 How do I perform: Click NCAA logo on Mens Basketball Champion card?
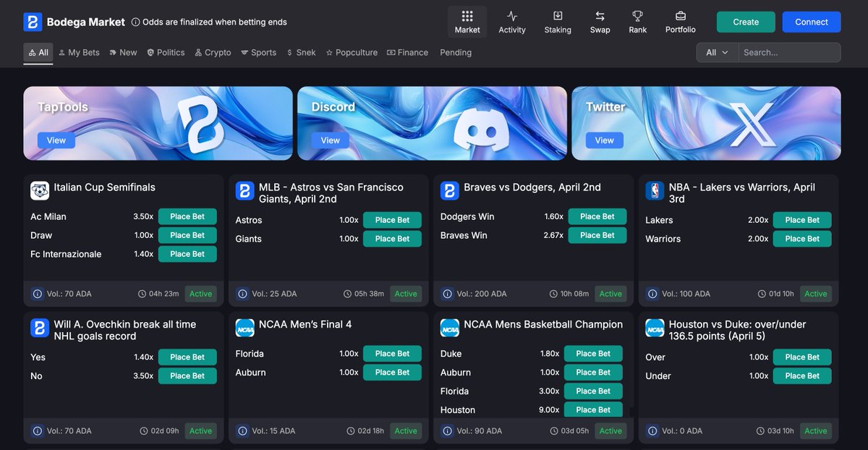[450, 328]
